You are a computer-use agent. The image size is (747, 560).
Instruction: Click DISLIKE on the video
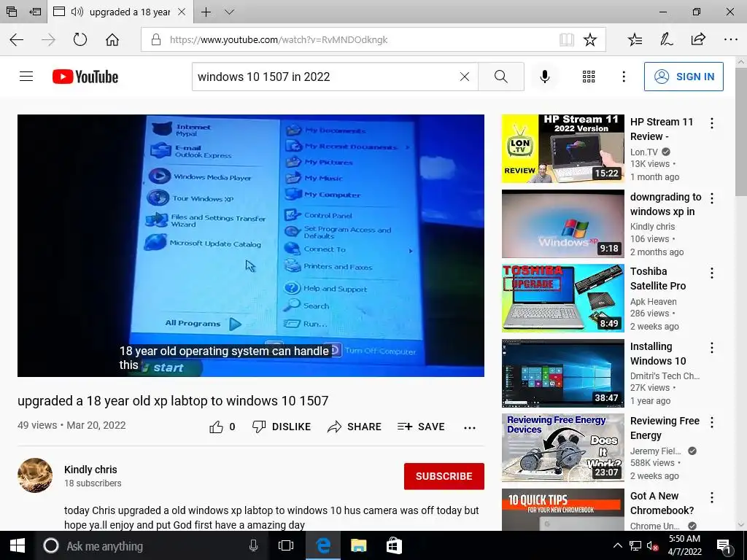(282, 427)
